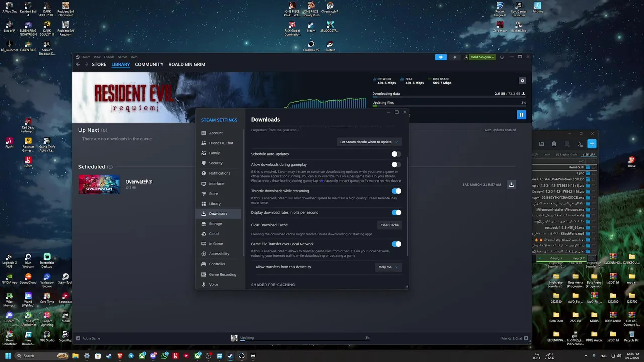Click the Updating files progress bar

[x=449, y=106]
